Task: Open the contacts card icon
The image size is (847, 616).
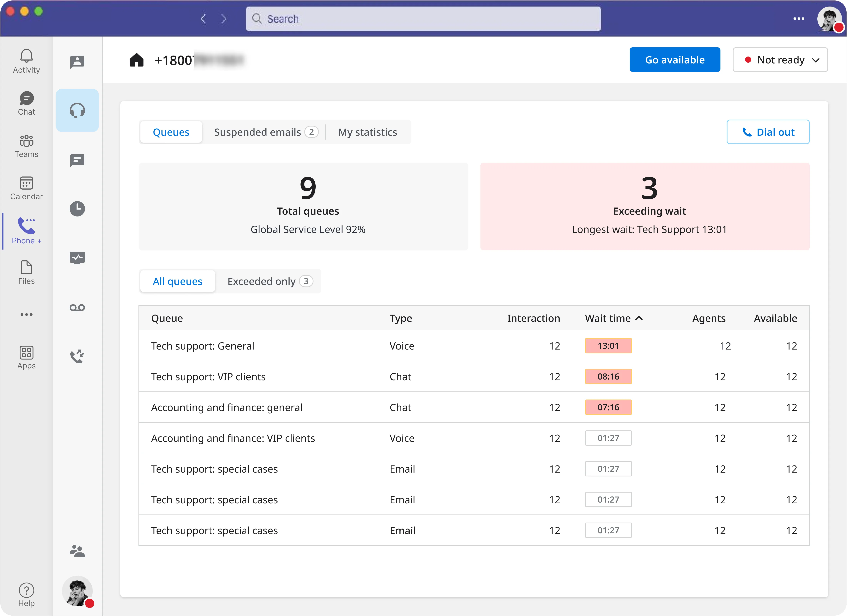Action: point(77,62)
